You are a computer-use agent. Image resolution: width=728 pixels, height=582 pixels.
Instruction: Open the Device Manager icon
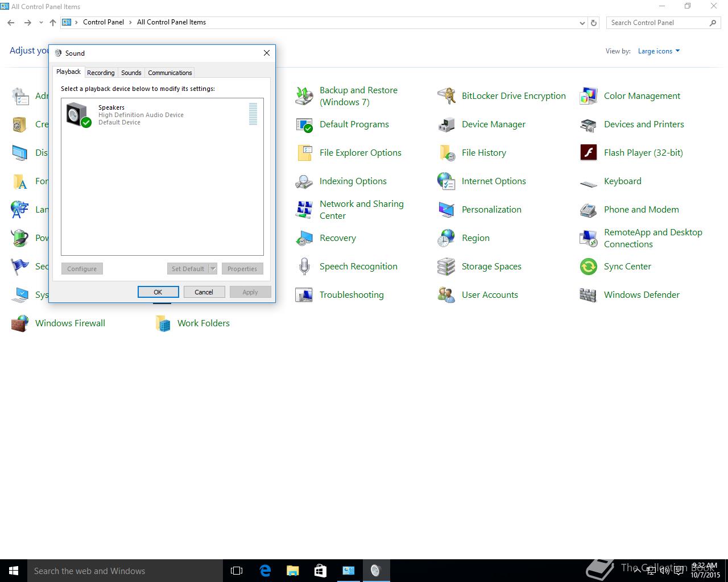(446, 124)
